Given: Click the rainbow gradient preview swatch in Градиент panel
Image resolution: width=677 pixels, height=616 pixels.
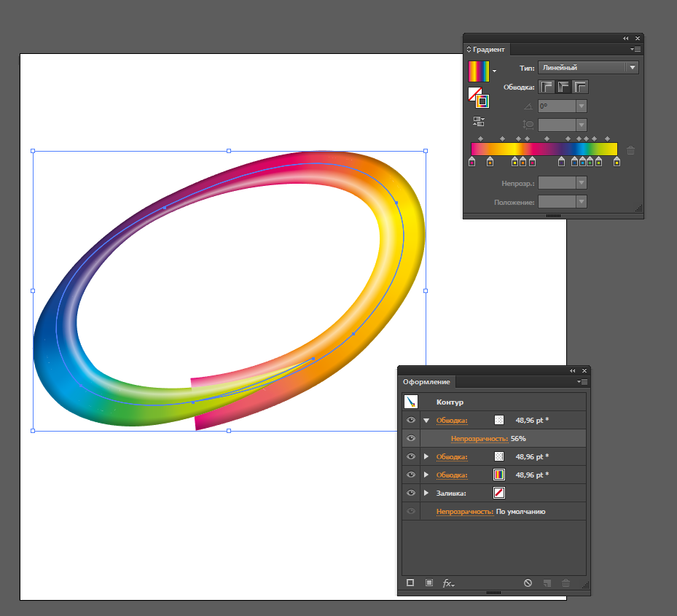Looking at the screenshot, I should (x=479, y=71).
